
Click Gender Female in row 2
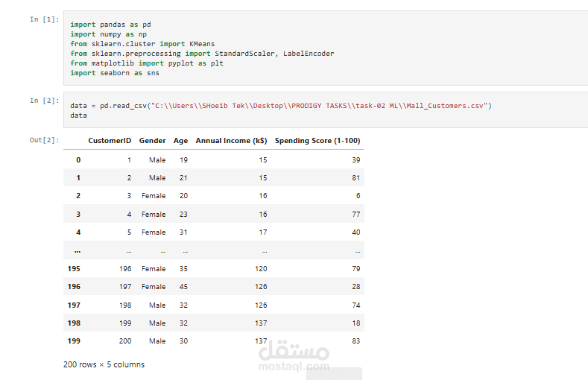[x=154, y=196]
